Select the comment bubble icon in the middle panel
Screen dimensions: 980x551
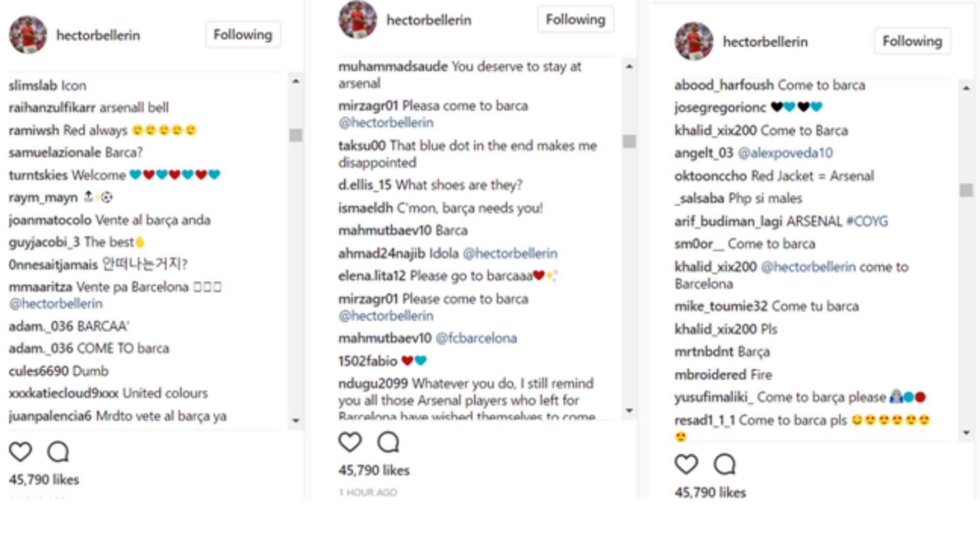tap(388, 442)
